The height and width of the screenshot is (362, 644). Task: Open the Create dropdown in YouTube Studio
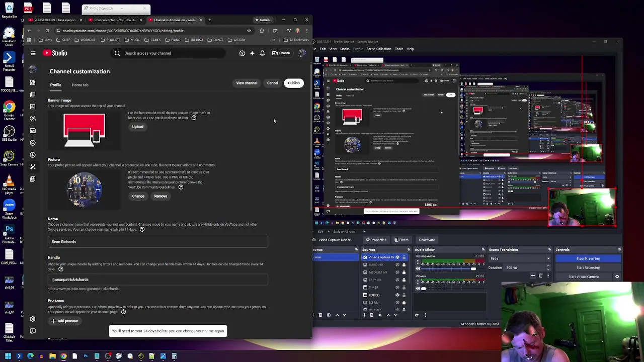point(281,53)
